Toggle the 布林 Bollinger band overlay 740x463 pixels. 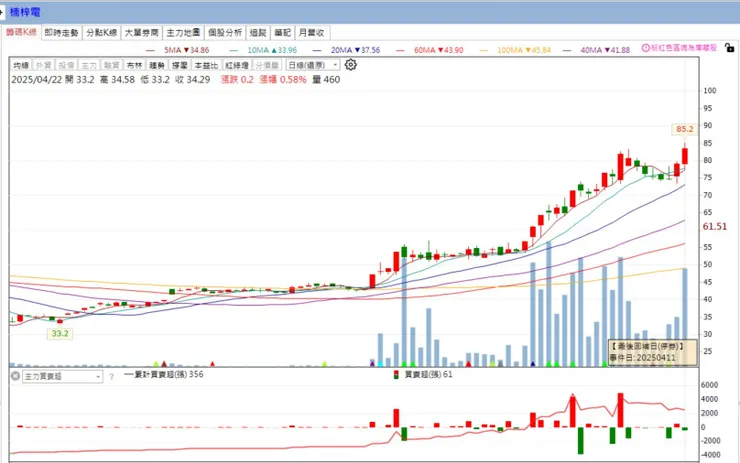134,65
